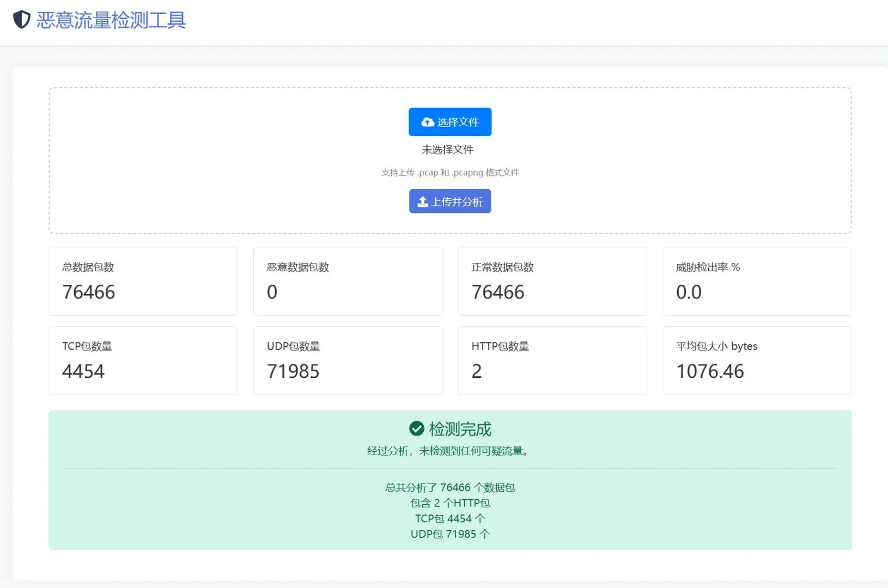Select the TCP包数量 card showing 4454
Viewport: 888px width, 588px height.
click(143, 360)
